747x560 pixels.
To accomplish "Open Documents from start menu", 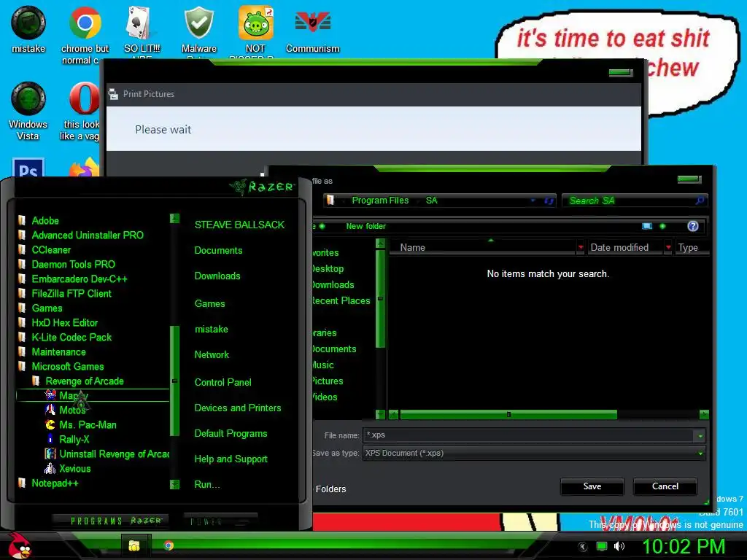I will pos(218,251).
